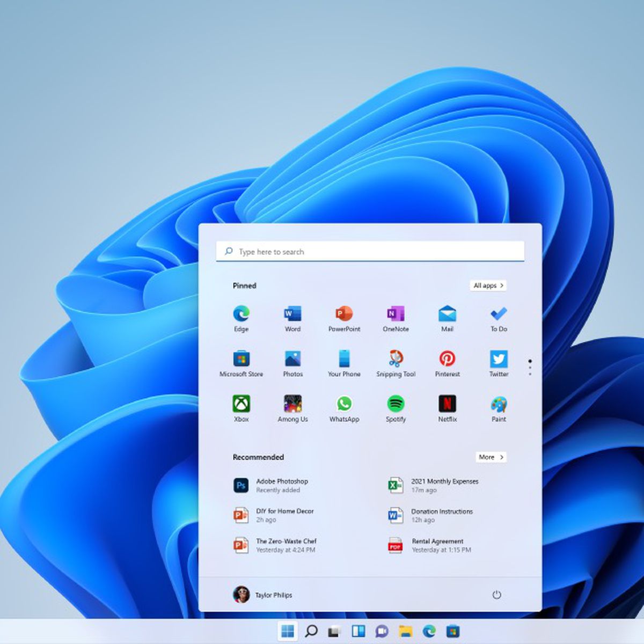
Task: Open Taylor Philips user account menu
Action: (x=262, y=595)
